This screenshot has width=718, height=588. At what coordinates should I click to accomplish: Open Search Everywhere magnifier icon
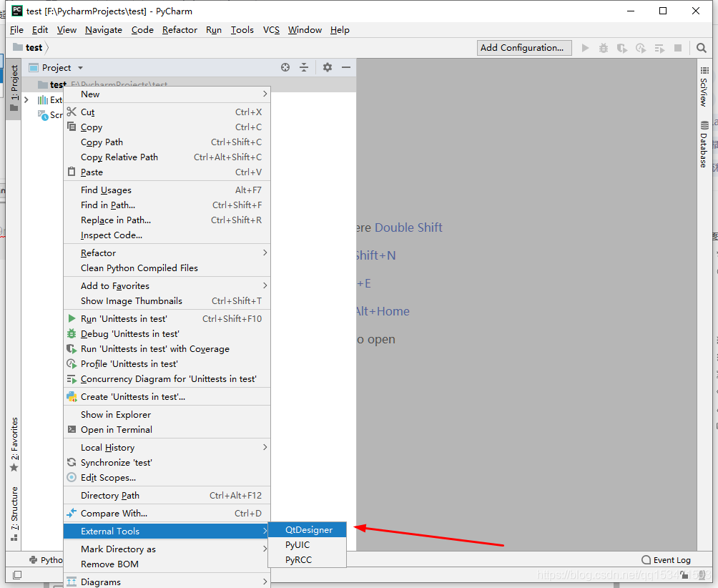(701, 48)
